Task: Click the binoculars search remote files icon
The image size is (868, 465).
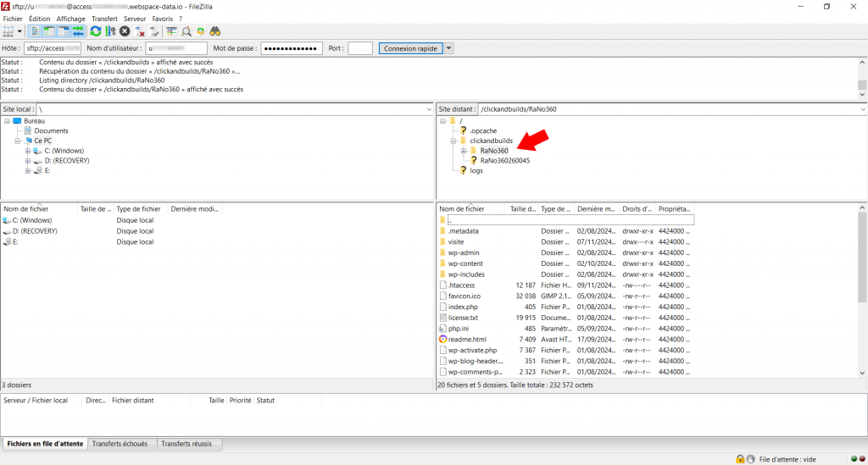Action: 215,31
